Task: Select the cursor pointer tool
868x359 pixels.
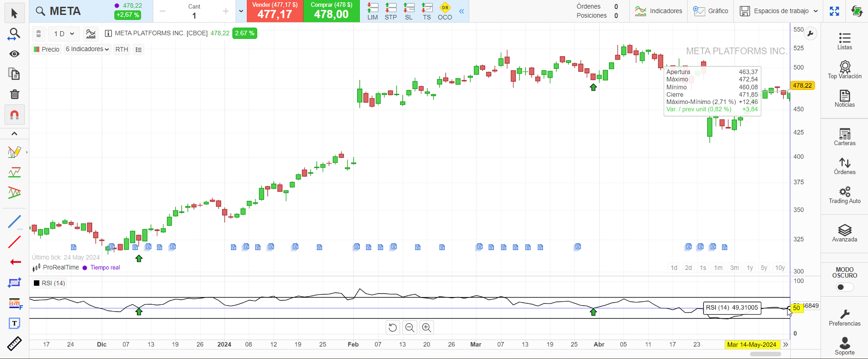Action: (x=14, y=14)
